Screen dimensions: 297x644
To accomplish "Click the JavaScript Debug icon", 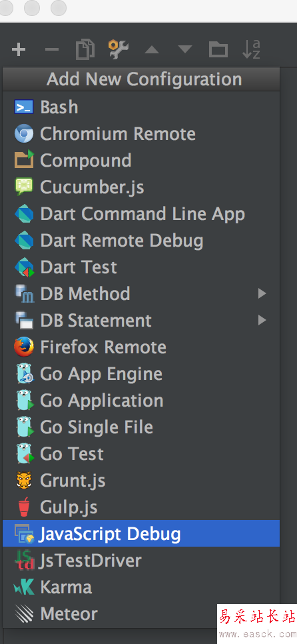I will pos(24,533).
